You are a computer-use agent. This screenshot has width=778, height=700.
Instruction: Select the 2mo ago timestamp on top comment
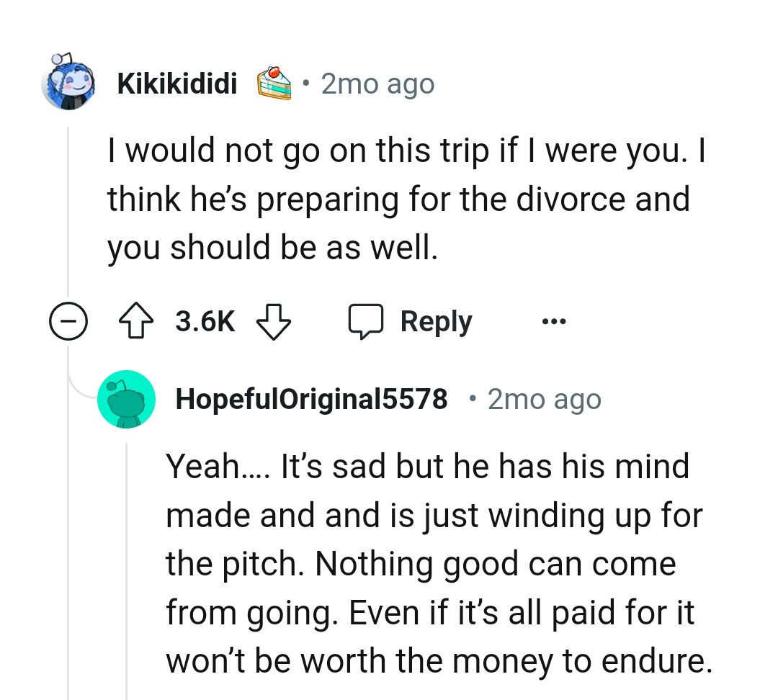click(x=377, y=83)
